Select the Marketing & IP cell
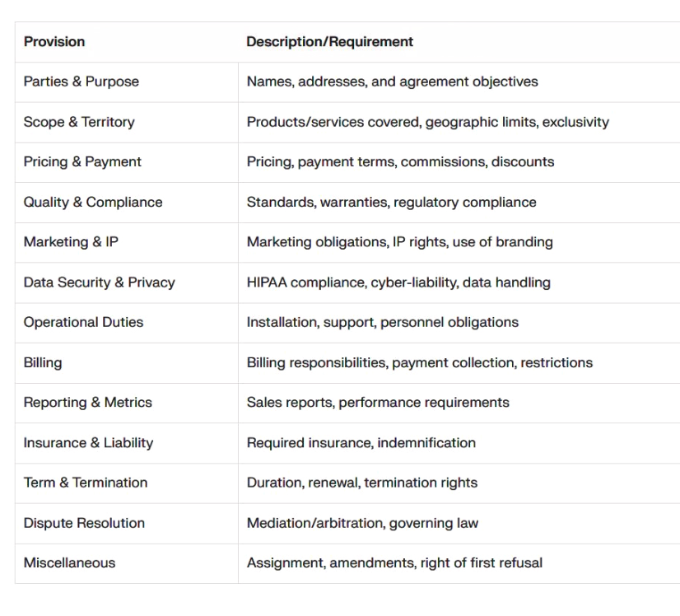680x616 pixels. pos(71,242)
